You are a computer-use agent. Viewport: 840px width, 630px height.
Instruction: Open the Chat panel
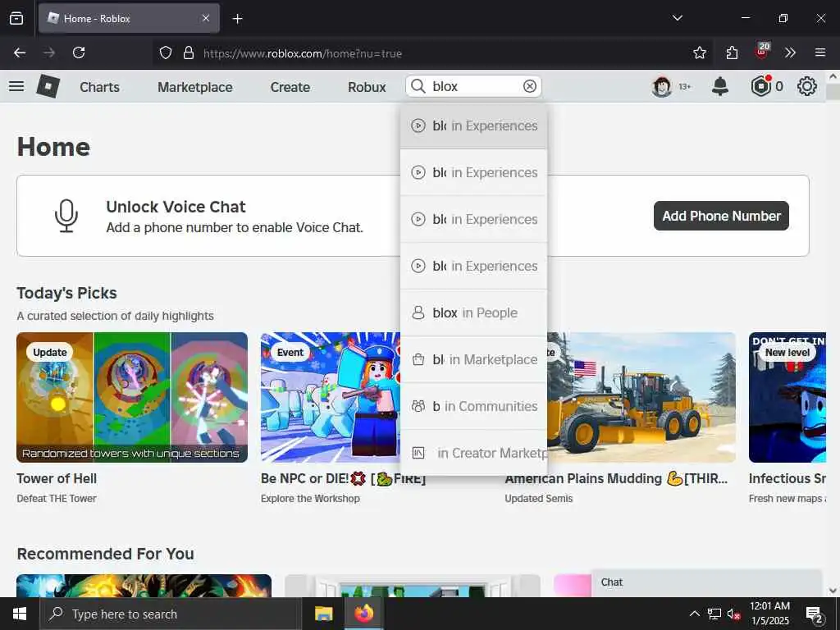coord(706,583)
